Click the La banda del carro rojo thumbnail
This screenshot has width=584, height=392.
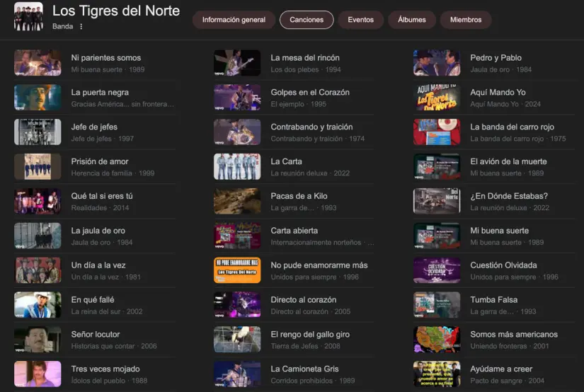[437, 132]
